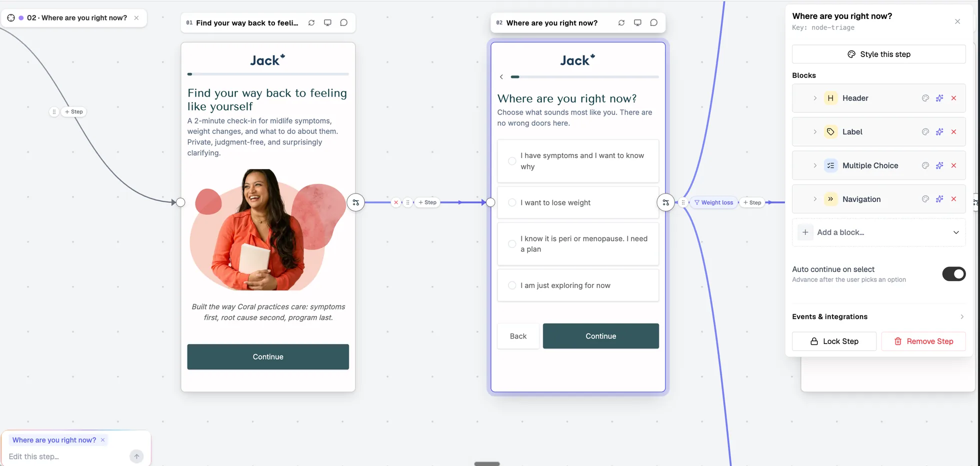Click back arrow in step 02 preview
The image size is (980, 466).
tap(501, 77)
